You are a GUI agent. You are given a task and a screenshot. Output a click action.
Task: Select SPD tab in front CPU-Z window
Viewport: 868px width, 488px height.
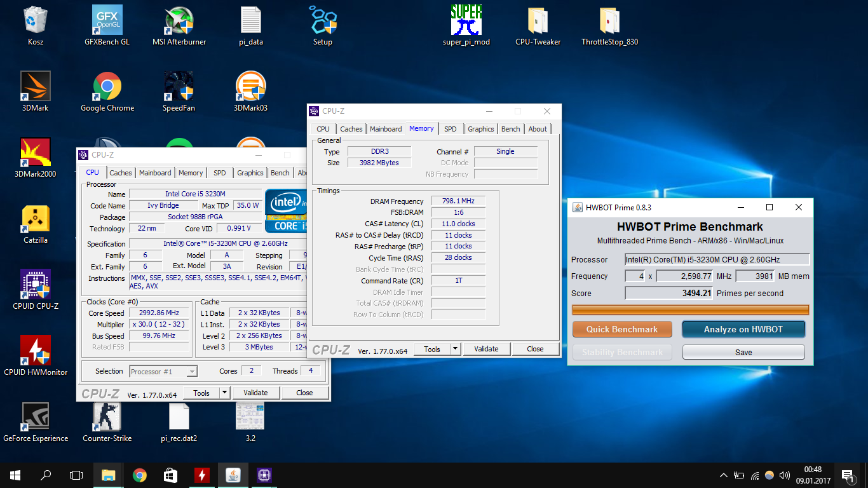pos(450,129)
